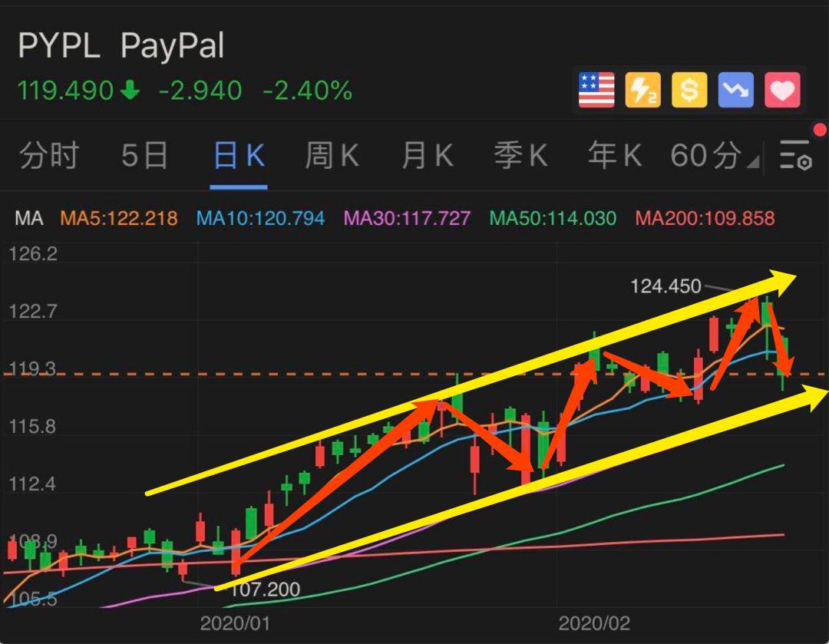Tap the 115.8 price axis label
The image size is (829, 644).
tap(32, 427)
